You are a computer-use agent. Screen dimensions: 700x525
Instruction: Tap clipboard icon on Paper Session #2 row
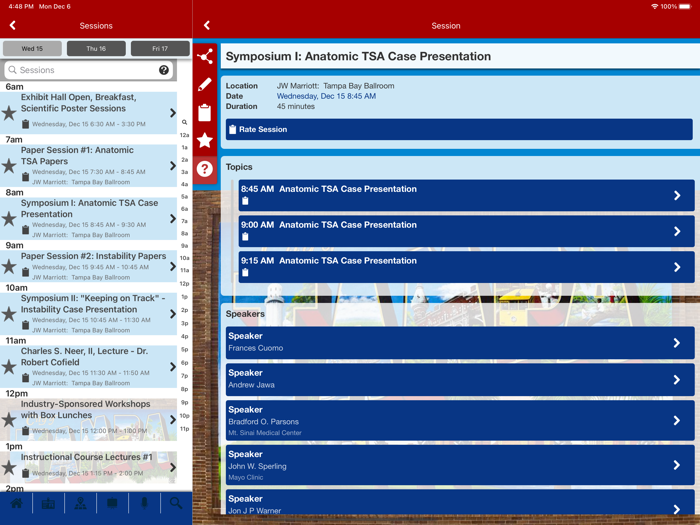25,272
